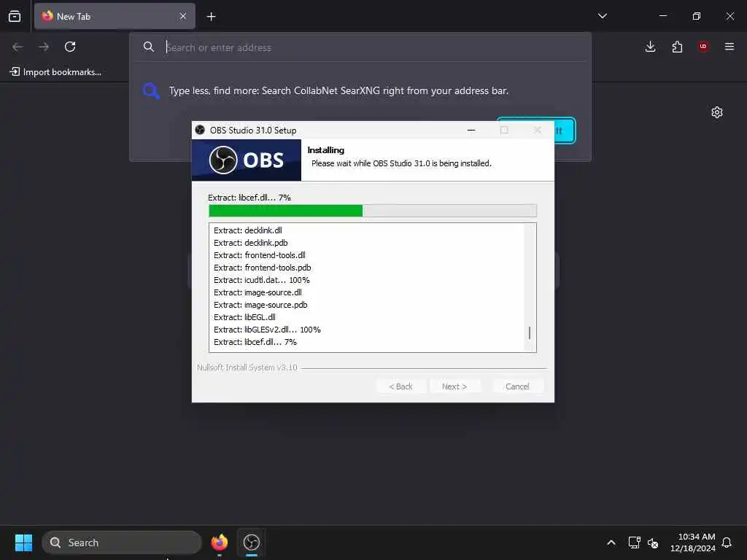This screenshot has height=560, width=747.
Task: Close the New Tab tab
Action: pos(183,16)
